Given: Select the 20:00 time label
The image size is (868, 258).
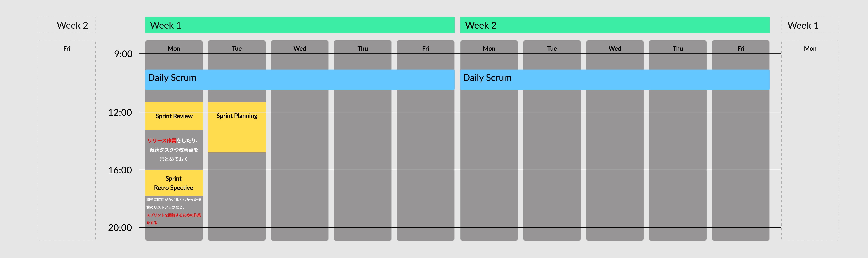Looking at the screenshot, I should pyautogui.click(x=120, y=228).
